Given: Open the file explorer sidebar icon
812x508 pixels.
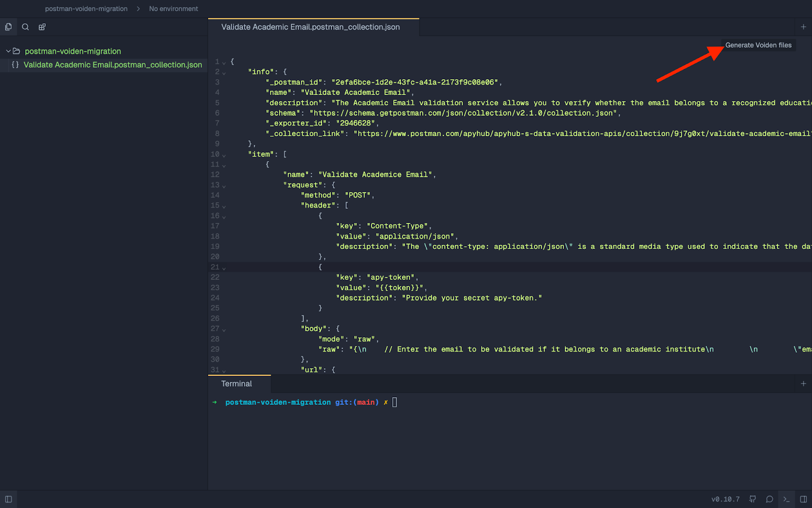Looking at the screenshot, I should pos(8,27).
